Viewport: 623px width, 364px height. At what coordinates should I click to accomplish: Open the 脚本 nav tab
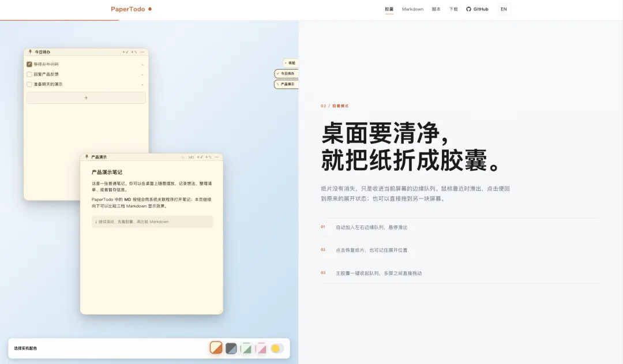(436, 9)
